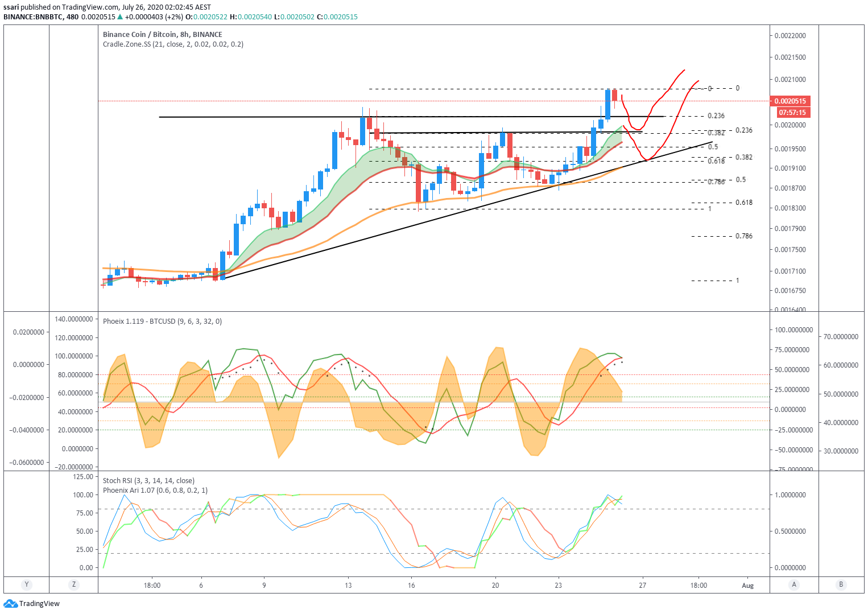Click the Aug date axis label

coord(748,586)
